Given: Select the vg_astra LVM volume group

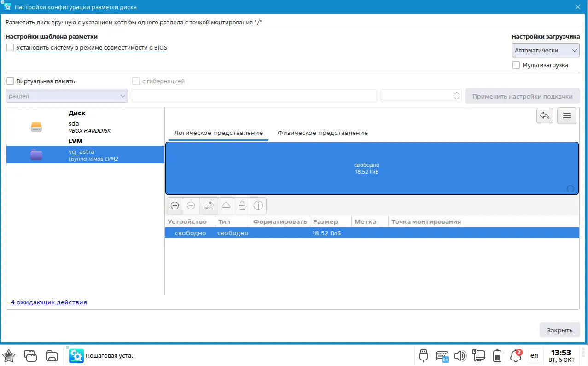Looking at the screenshot, I should point(85,155).
